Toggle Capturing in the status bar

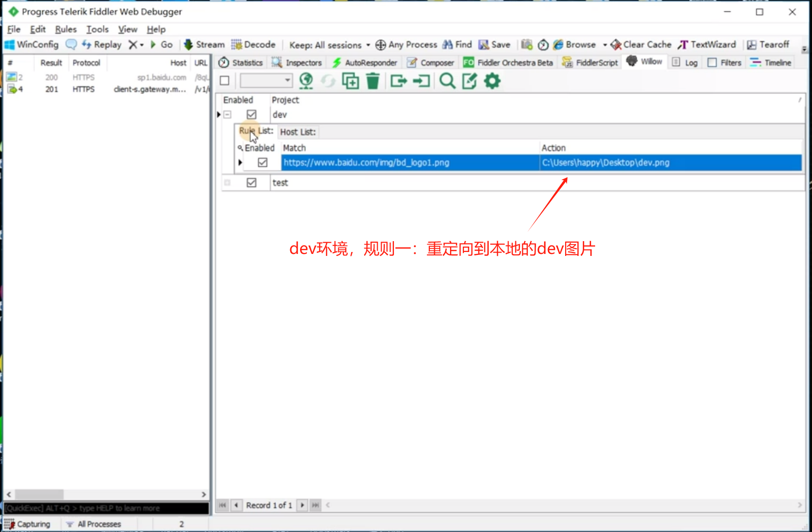pos(28,524)
